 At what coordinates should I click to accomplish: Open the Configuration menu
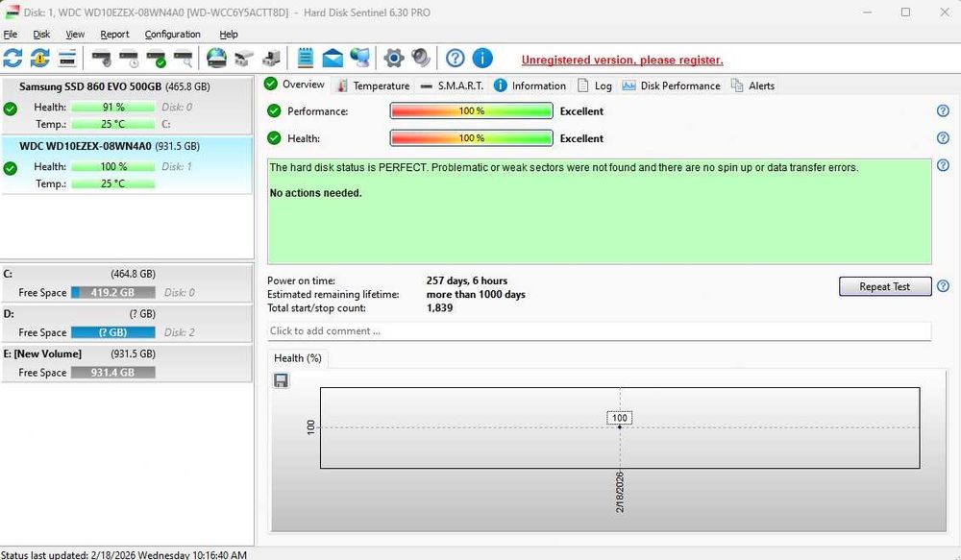(172, 35)
